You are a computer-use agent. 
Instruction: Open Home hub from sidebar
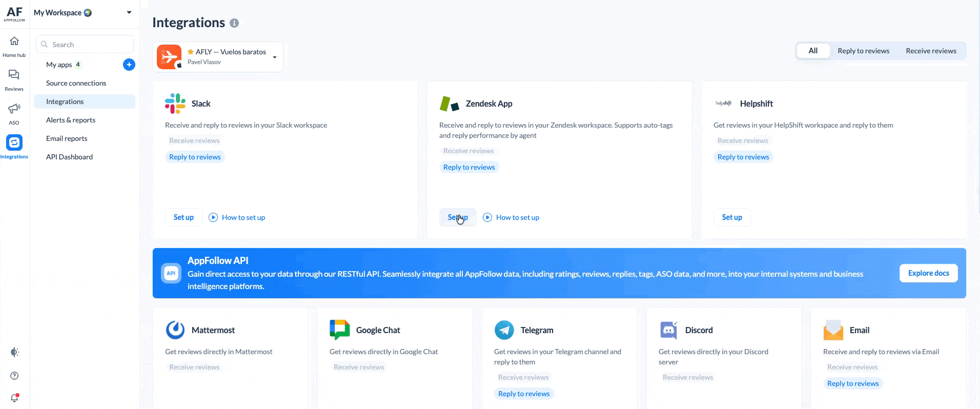coord(14,46)
